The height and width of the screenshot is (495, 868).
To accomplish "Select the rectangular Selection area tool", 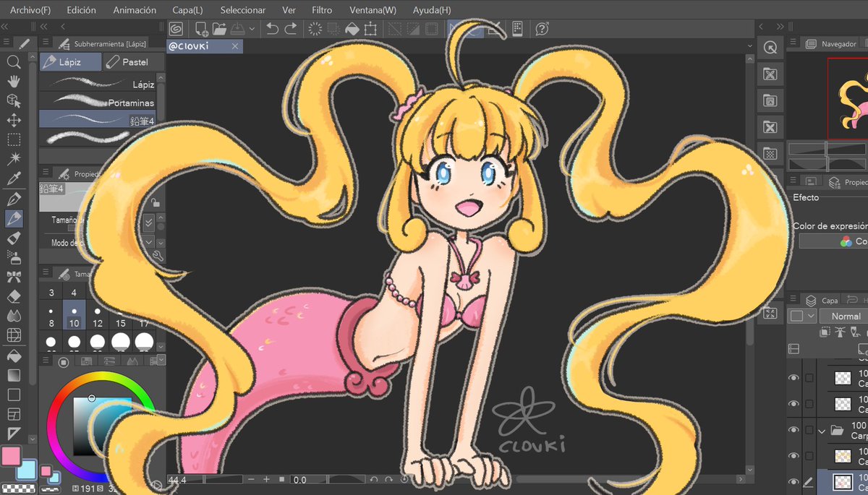I will (14, 140).
